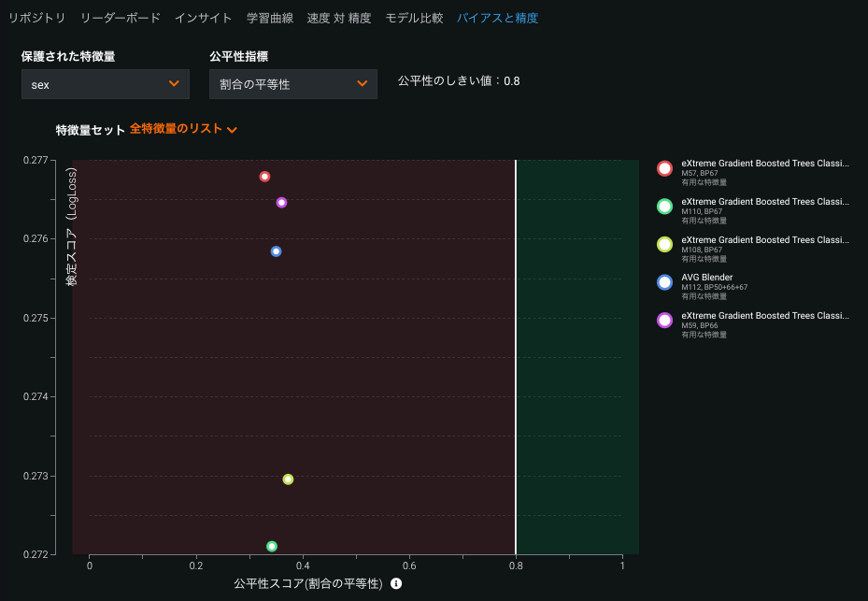Switch to the リポジトリ tab
This screenshot has width=868, height=601.
36,18
